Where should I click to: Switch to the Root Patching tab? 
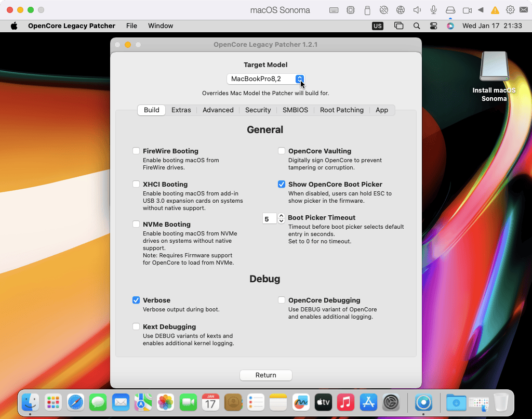pos(341,110)
